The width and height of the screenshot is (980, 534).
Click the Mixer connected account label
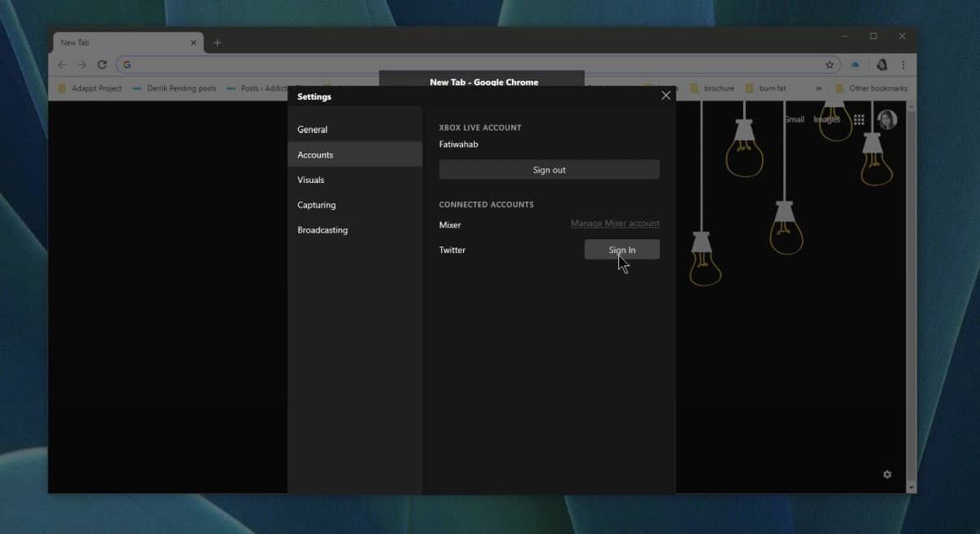450,225
